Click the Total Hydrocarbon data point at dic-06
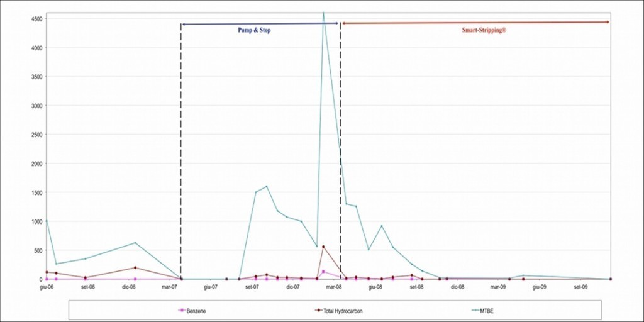 [x=135, y=268]
